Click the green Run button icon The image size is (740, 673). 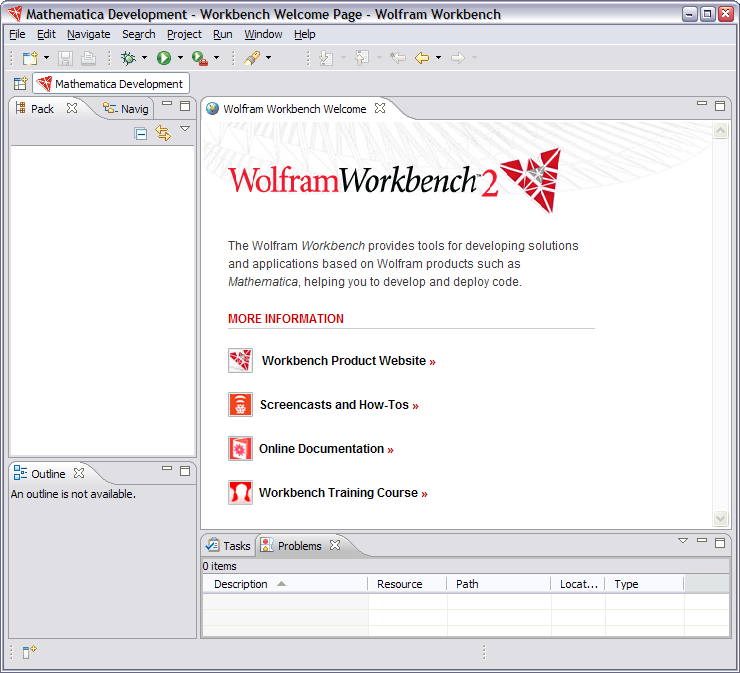coord(164,59)
